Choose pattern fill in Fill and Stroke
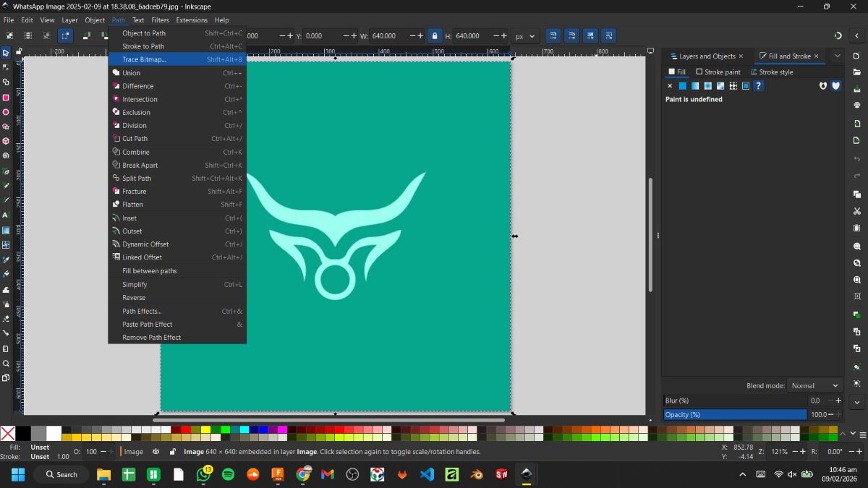This screenshot has width=868, height=488. [x=733, y=85]
